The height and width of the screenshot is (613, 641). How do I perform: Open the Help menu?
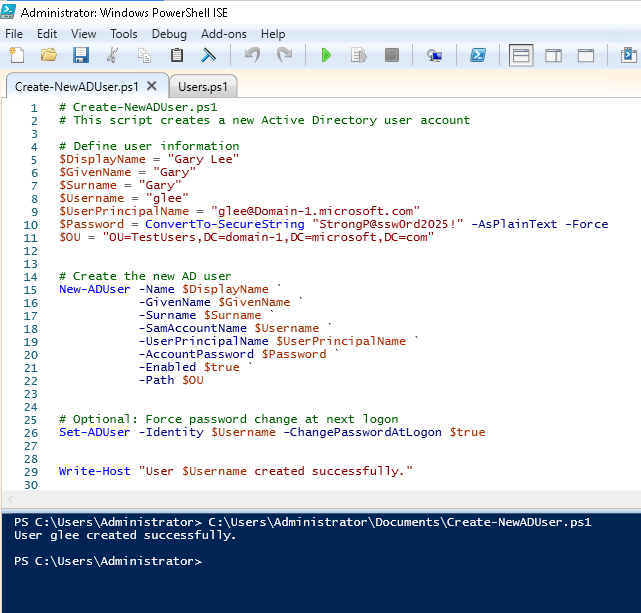273,34
